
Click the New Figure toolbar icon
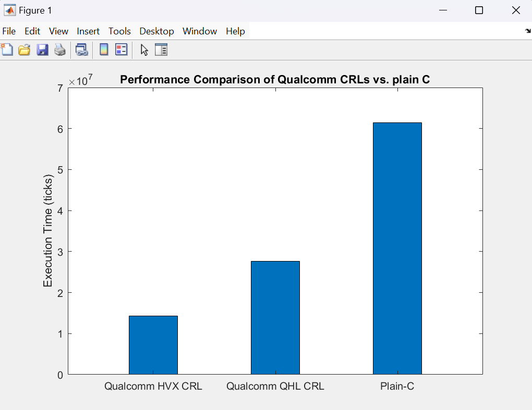(x=7, y=49)
